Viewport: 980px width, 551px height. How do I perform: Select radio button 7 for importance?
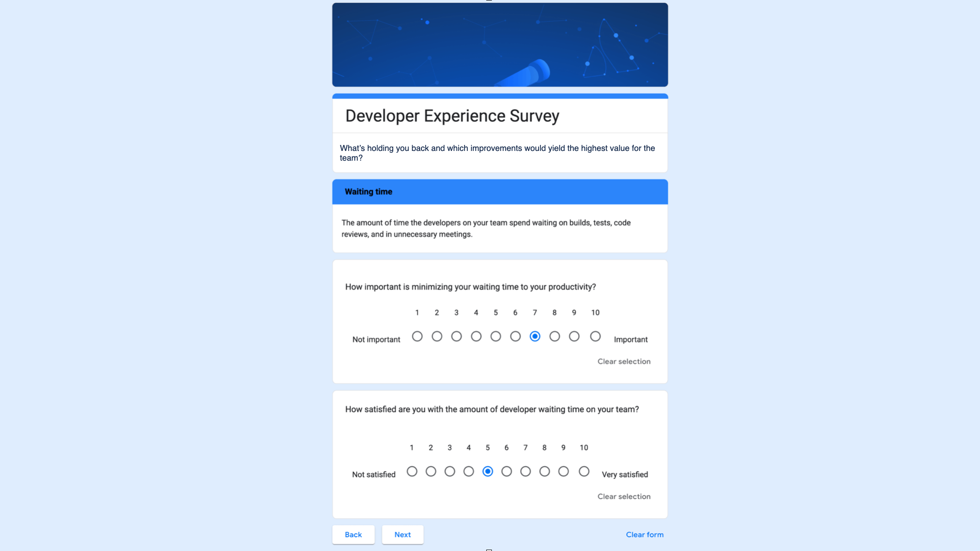coord(535,336)
